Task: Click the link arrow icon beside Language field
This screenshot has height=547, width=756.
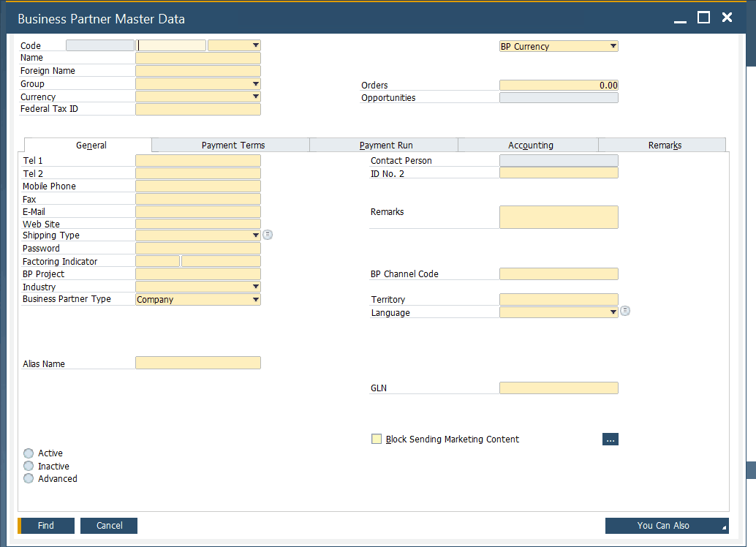Action: [x=624, y=310]
